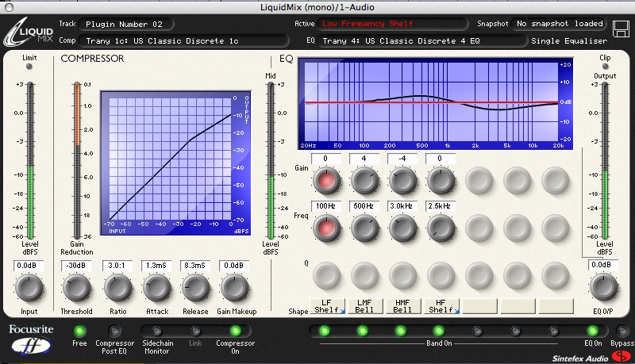Enable seventh Band On LED
Screen dimensions: 635x364
(x=553, y=331)
